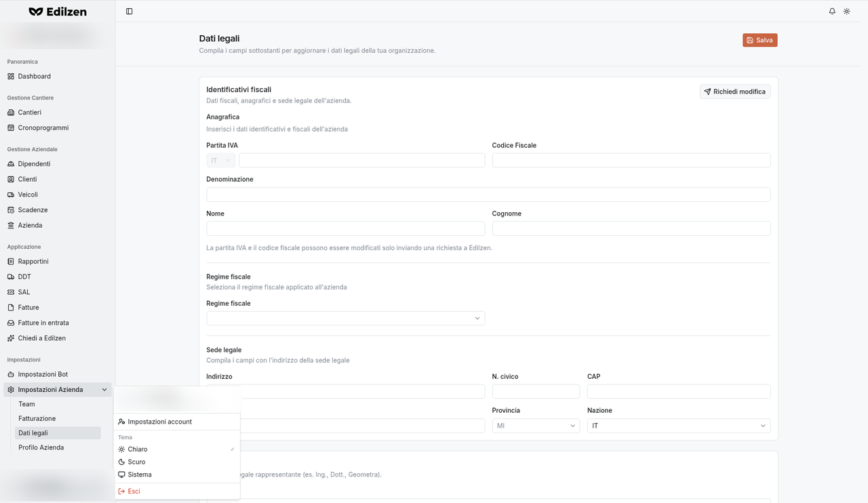The image size is (868, 503).
Task: Focus the CAP input field
Action: (679, 391)
